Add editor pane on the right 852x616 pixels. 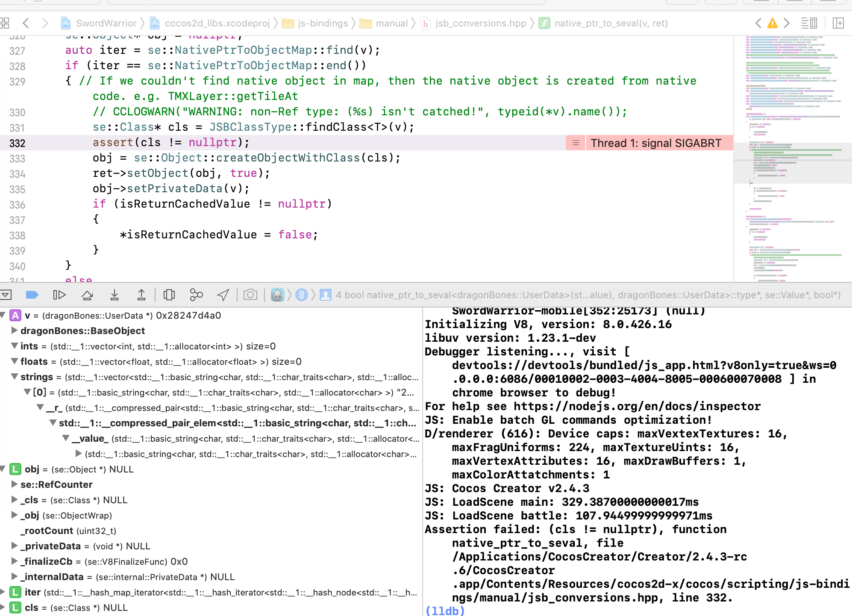point(838,23)
